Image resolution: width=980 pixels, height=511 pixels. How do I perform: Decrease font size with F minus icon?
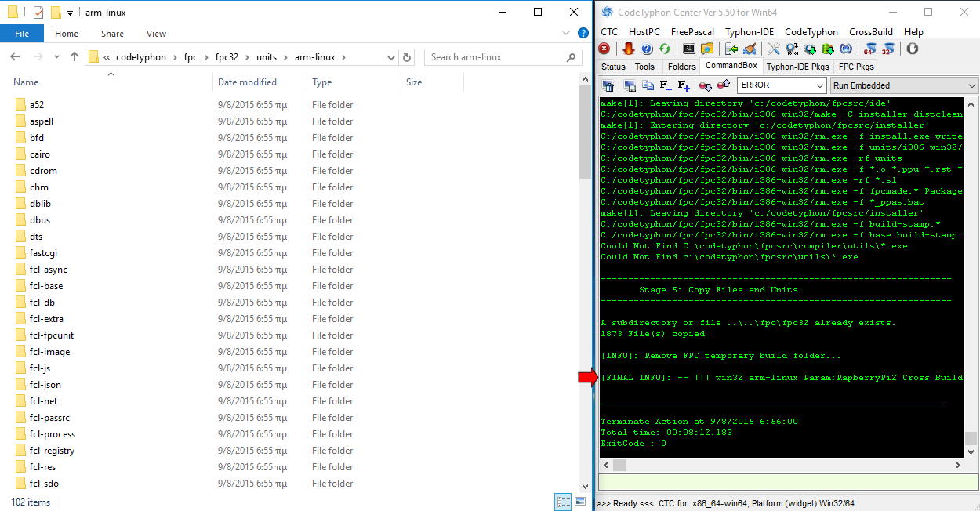pyautogui.click(x=666, y=85)
